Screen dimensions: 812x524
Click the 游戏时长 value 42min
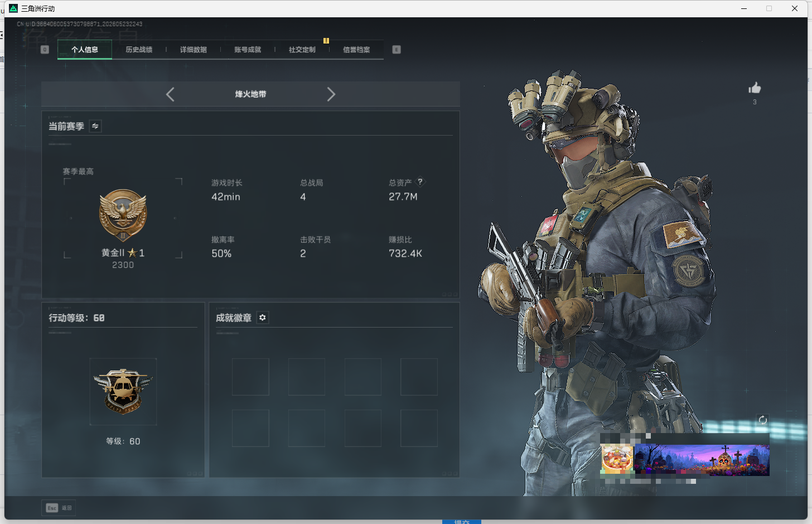click(x=226, y=197)
